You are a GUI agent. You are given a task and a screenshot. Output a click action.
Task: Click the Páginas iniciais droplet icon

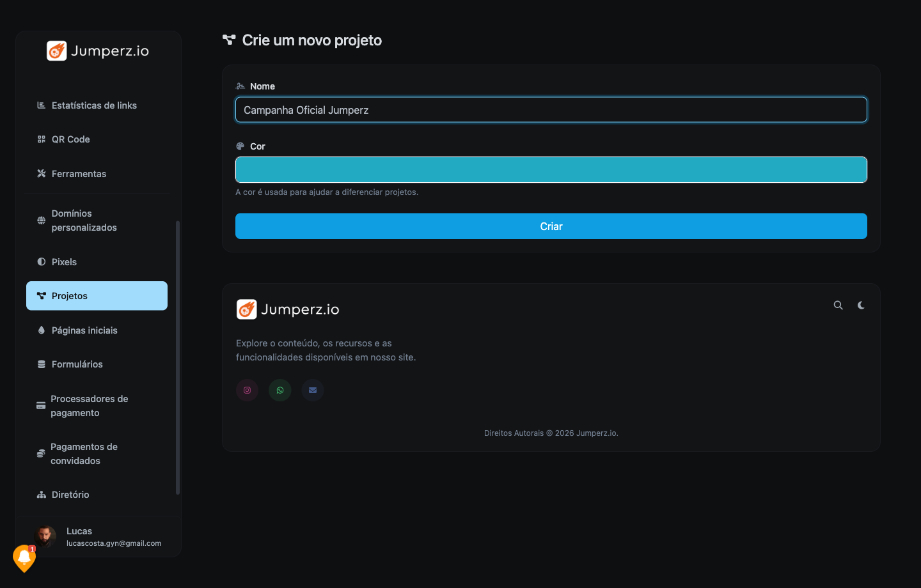click(41, 330)
